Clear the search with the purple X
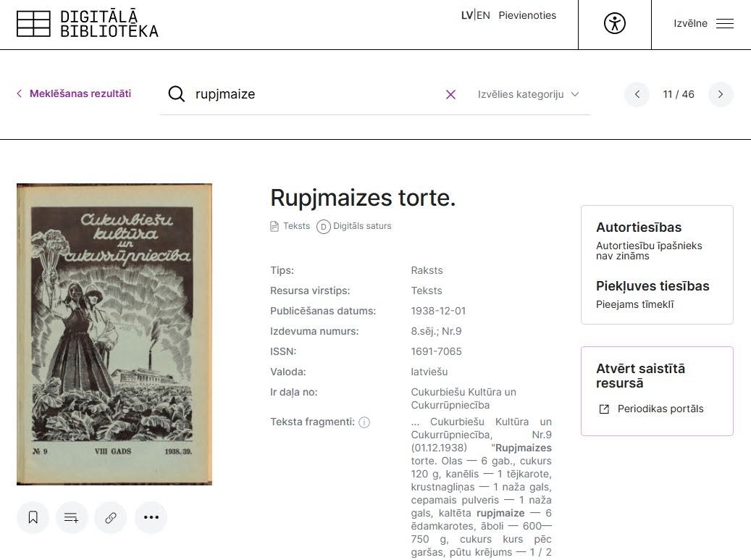This screenshot has width=751, height=560. pyautogui.click(x=450, y=94)
